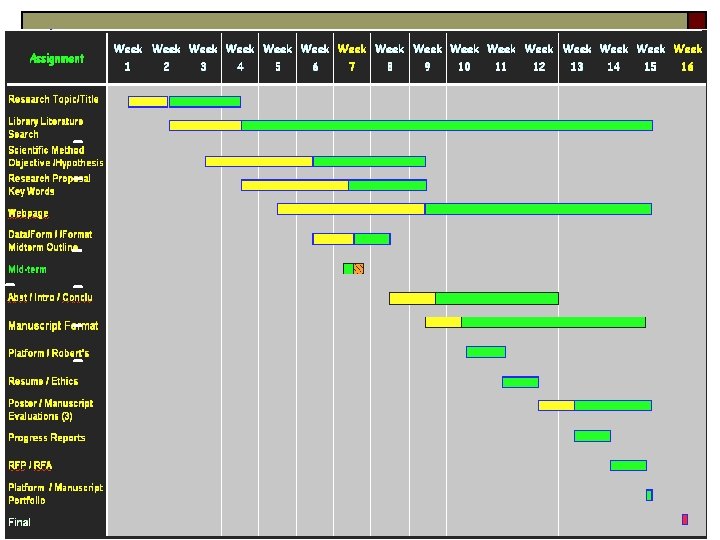Select the Progress Reports label

coord(47,438)
